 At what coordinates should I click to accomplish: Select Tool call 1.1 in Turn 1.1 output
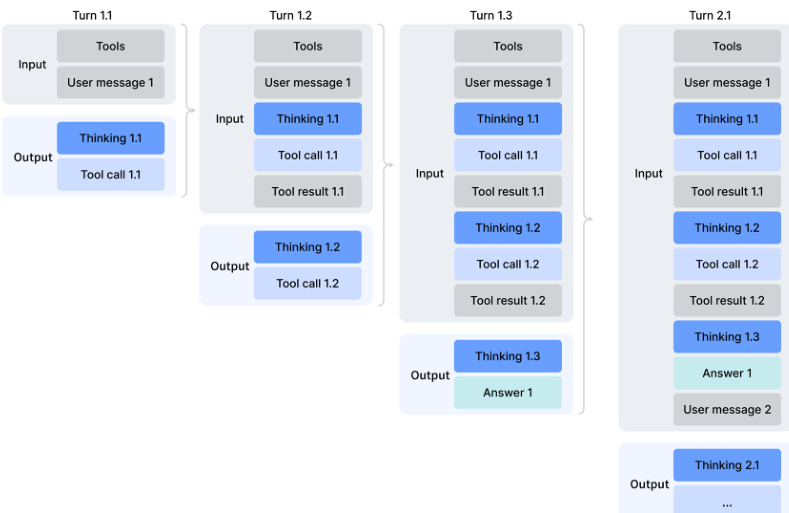point(111,174)
